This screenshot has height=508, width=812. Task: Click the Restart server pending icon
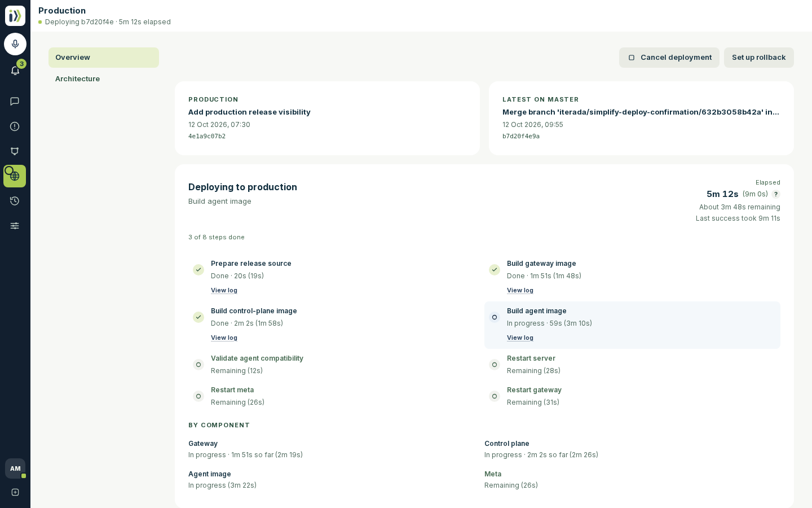[x=495, y=365]
